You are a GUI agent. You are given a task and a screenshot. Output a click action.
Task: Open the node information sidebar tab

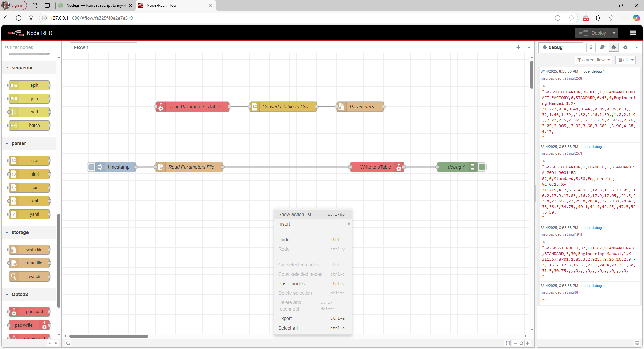(x=591, y=47)
